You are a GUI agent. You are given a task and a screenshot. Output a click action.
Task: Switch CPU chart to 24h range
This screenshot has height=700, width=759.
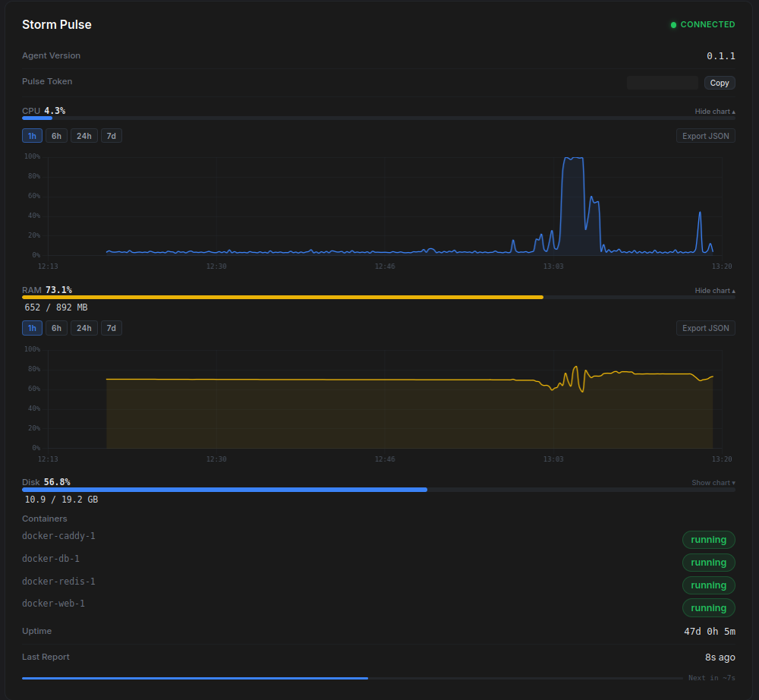83,135
